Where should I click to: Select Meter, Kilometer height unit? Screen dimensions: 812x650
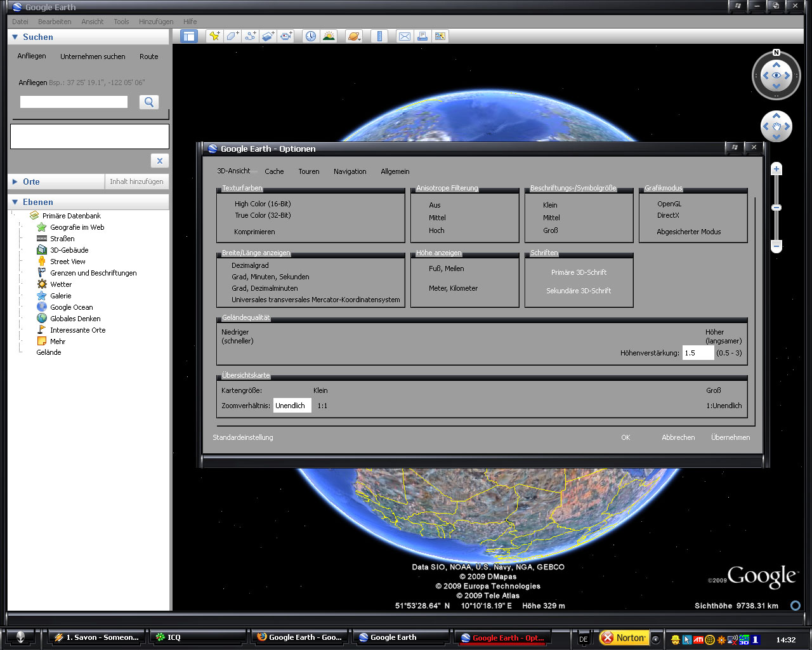tap(453, 288)
